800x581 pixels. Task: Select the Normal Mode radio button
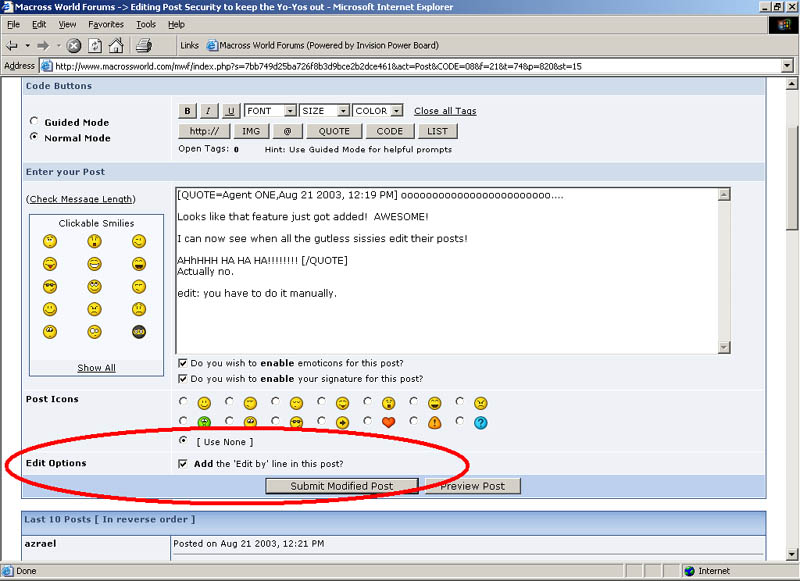(x=34, y=137)
